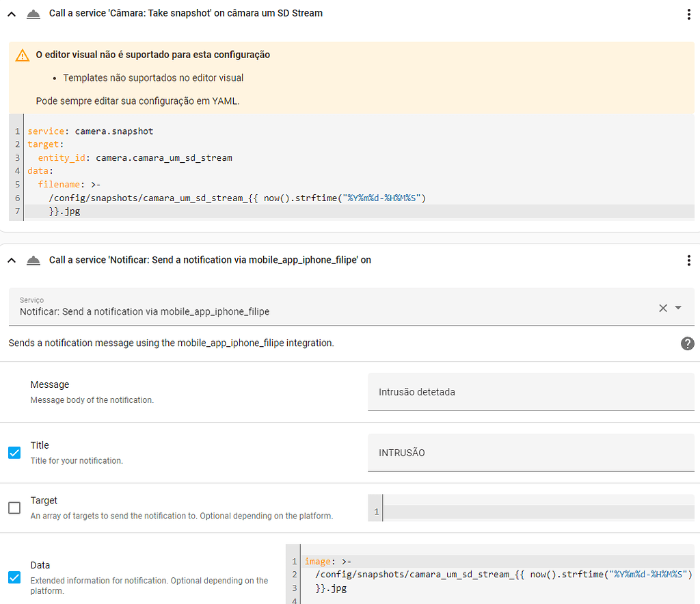Click the 'Notificar: Send a notification' action header
The image size is (700, 604).
210,260
